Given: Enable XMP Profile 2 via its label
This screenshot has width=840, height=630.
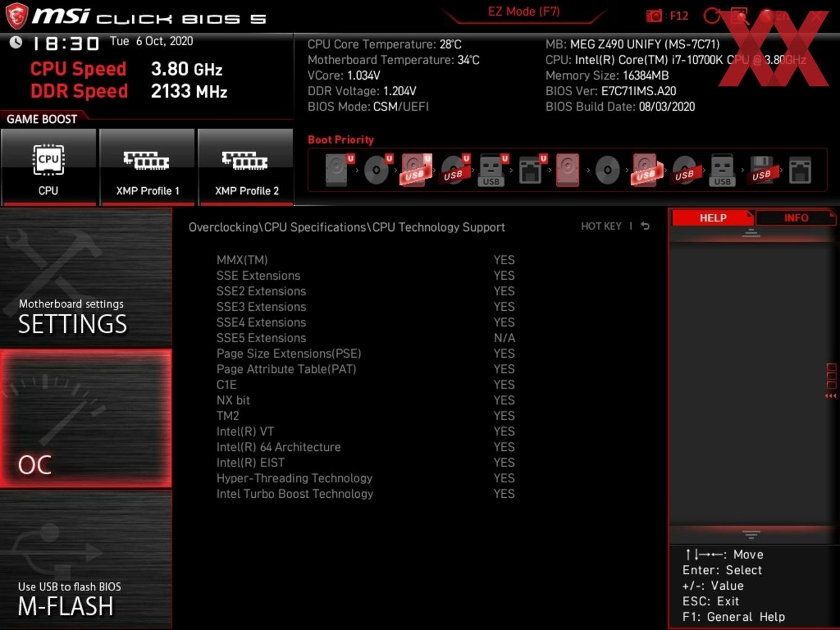Looking at the screenshot, I should point(246,191).
